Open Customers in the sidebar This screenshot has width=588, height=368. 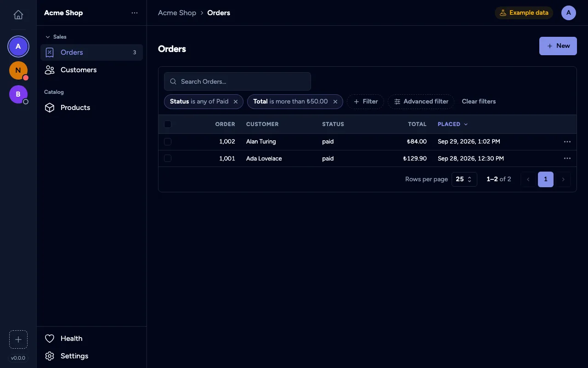click(x=91, y=70)
